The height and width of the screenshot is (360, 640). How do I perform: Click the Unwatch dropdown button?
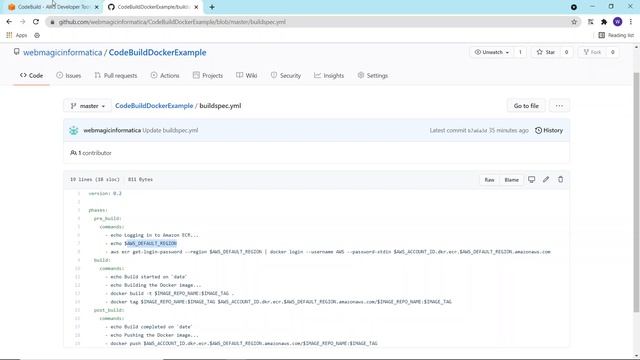tap(491, 52)
